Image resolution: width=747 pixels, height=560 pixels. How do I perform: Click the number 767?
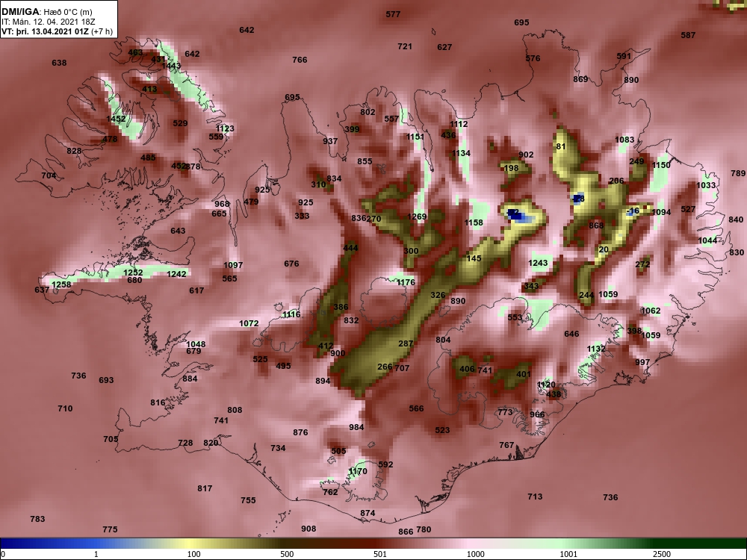506,445
